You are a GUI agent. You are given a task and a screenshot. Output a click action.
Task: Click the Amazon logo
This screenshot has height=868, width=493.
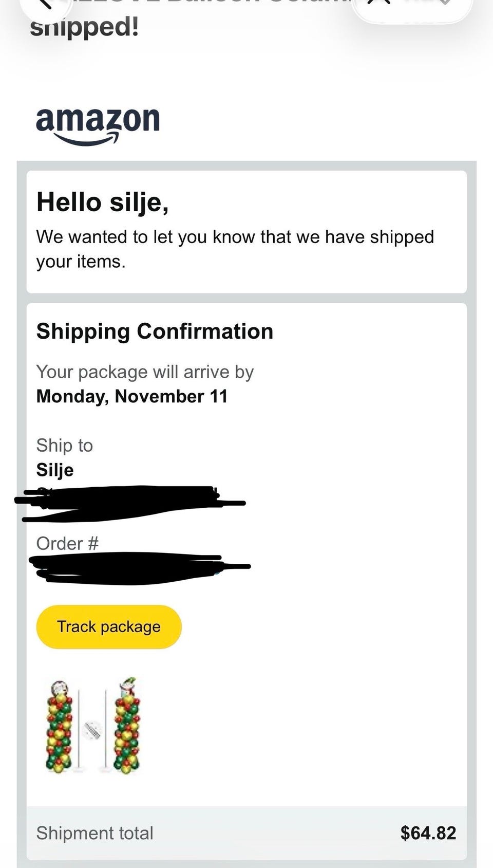(x=98, y=124)
